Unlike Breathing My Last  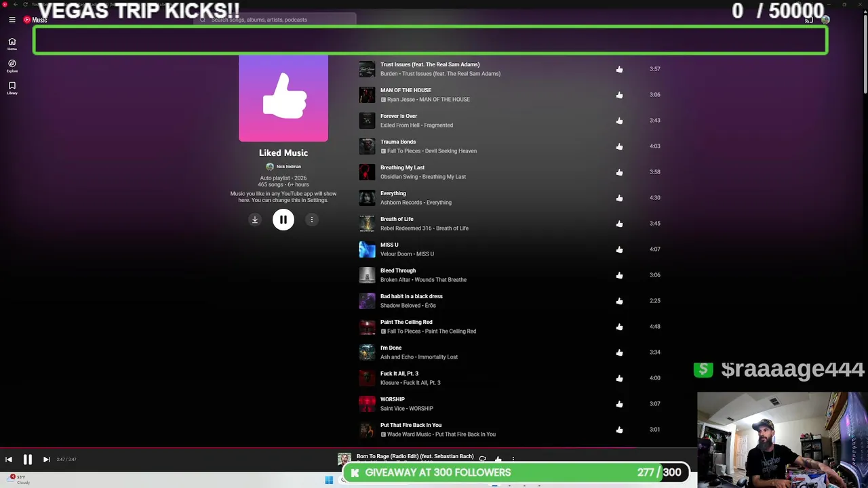(x=619, y=172)
